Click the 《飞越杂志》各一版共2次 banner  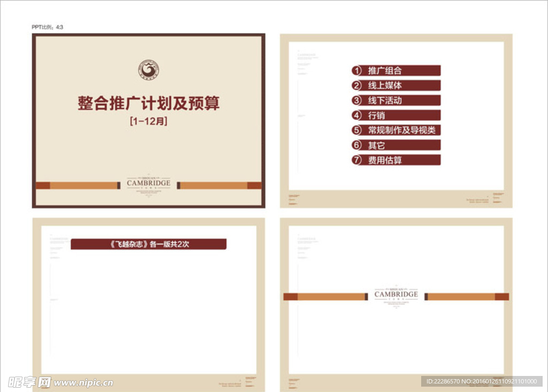149,244
